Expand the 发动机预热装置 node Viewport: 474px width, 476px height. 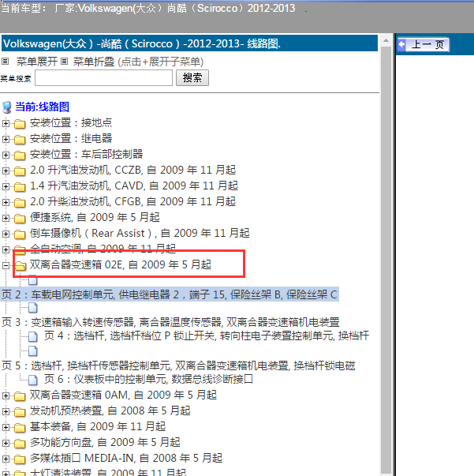tap(6, 411)
